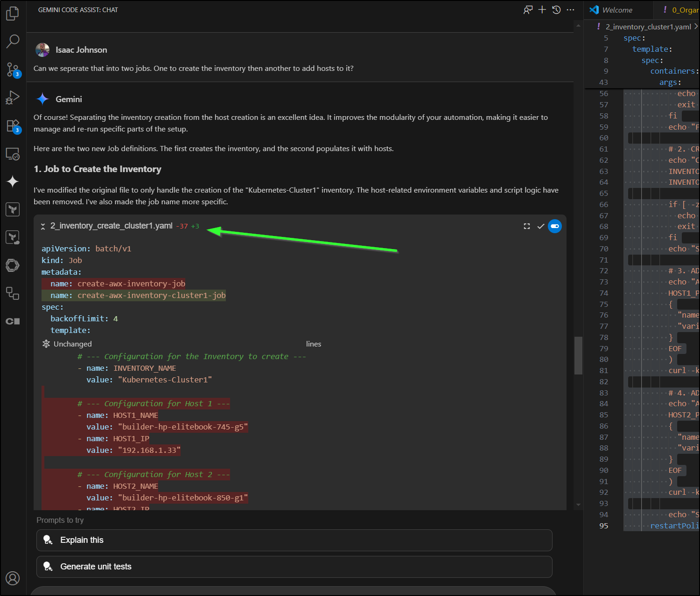Click sticky scroll line 'containers:' in editor
The width and height of the screenshot is (700, 596).
(675, 71)
